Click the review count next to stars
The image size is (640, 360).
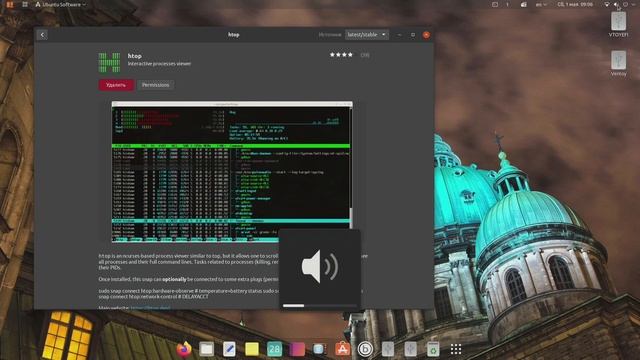[364, 55]
